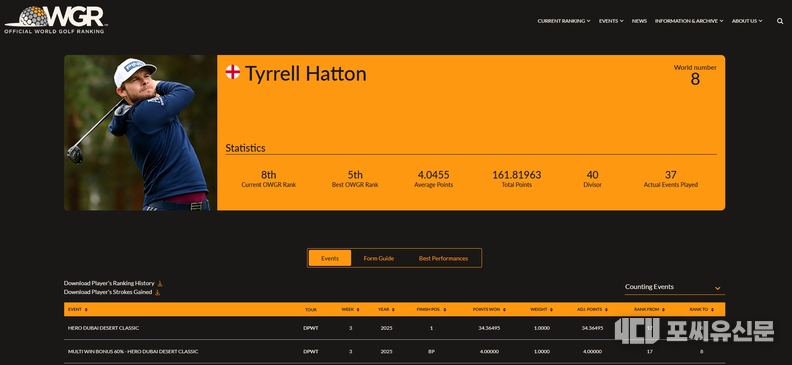
Task: Sort by Adj. Points column
Action: tap(592, 309)
